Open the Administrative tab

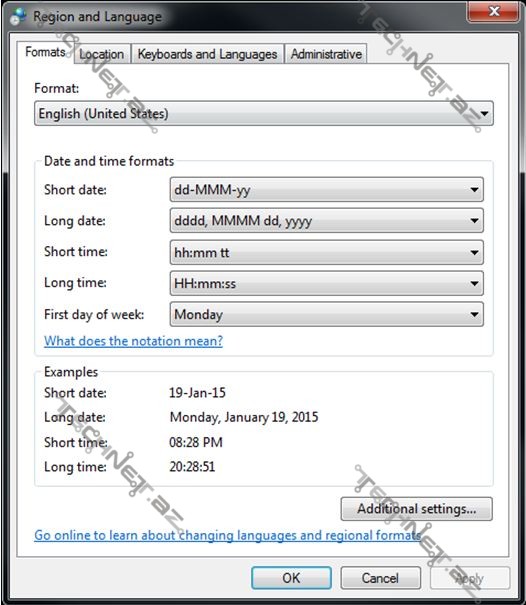tap(326, 54)
